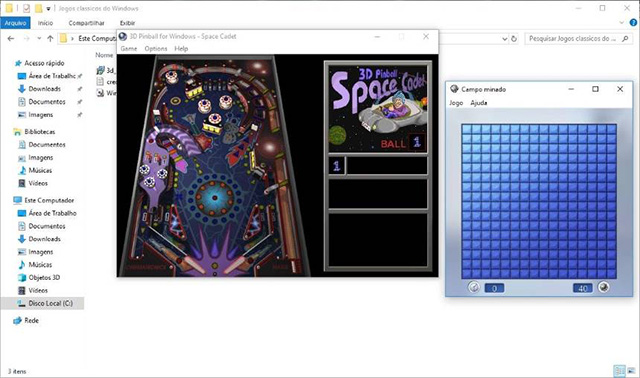Open the Jogo menu in Campo minado

tap(456, 103)
